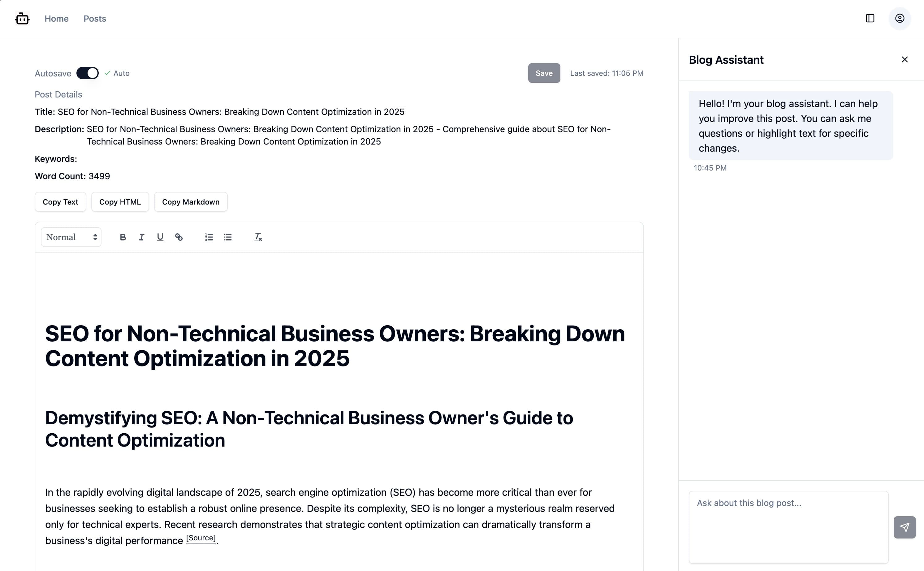The image size is (924, 571).
Task: Click the robot logo icon
Action: click(22, 19)
